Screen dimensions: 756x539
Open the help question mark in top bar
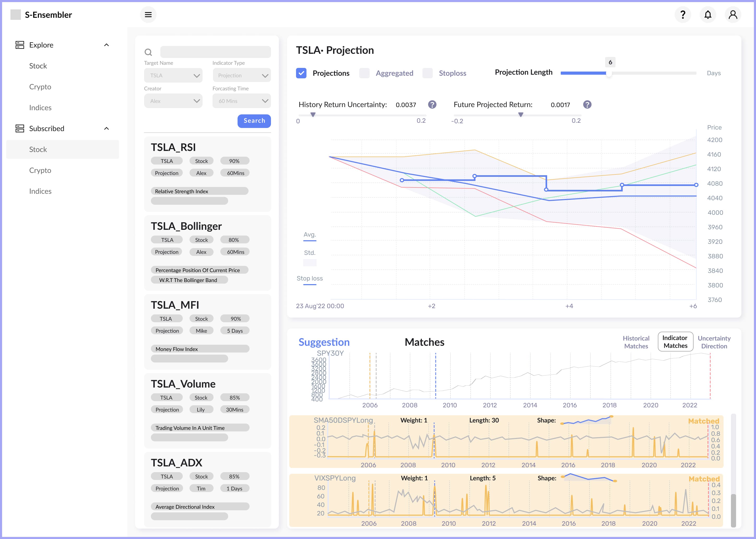click(x=683, y=15)
